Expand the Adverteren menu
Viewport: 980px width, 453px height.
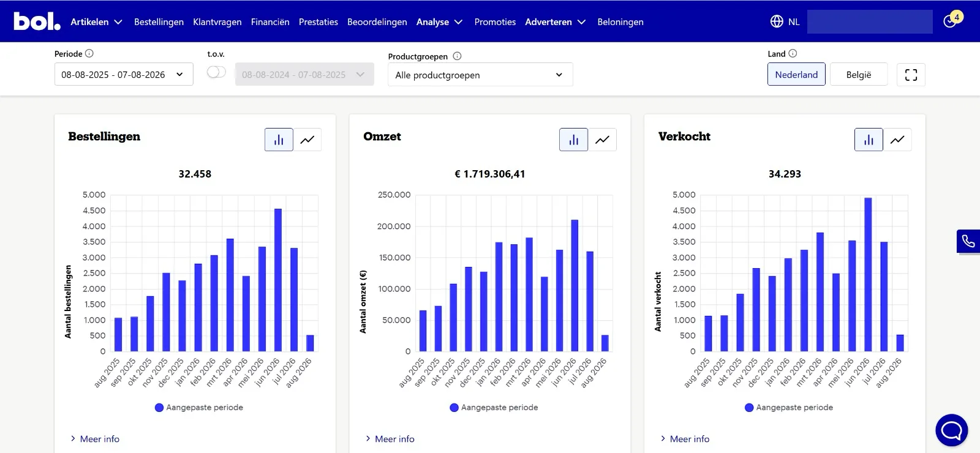click(556, 21)
